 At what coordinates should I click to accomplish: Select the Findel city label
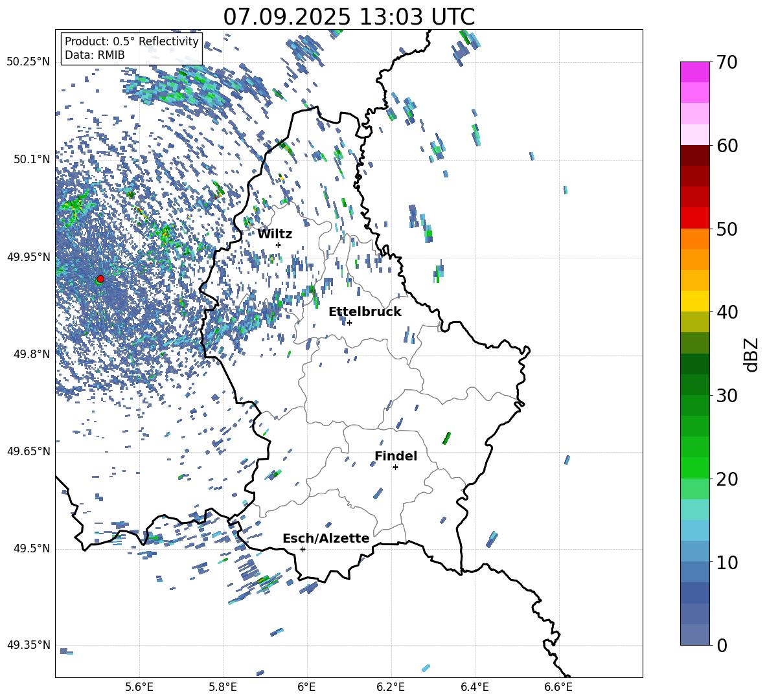[396, 456]
